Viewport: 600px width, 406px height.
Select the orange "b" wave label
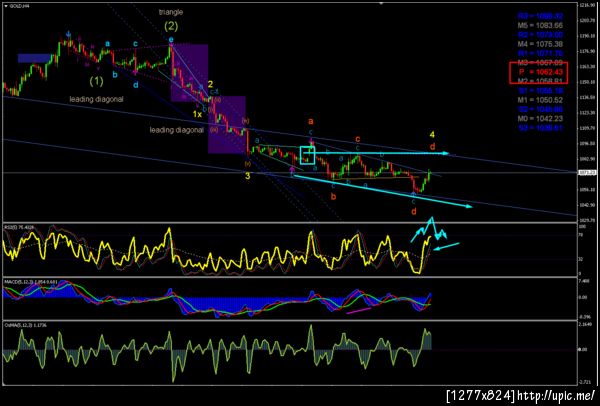click(334, 197)
